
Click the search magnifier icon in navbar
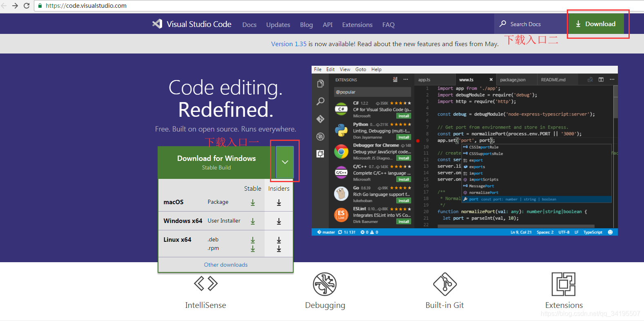coord(503,24)
